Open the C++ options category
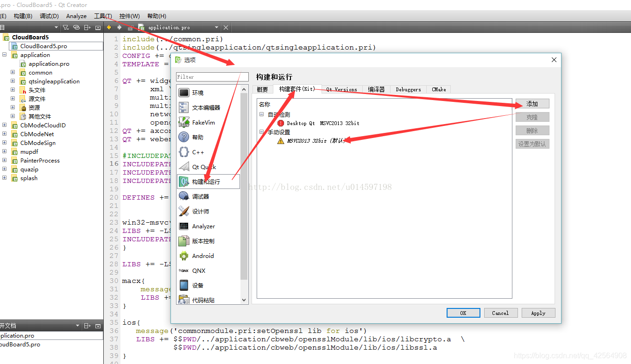The image size is (631, 364). [208, 152]
